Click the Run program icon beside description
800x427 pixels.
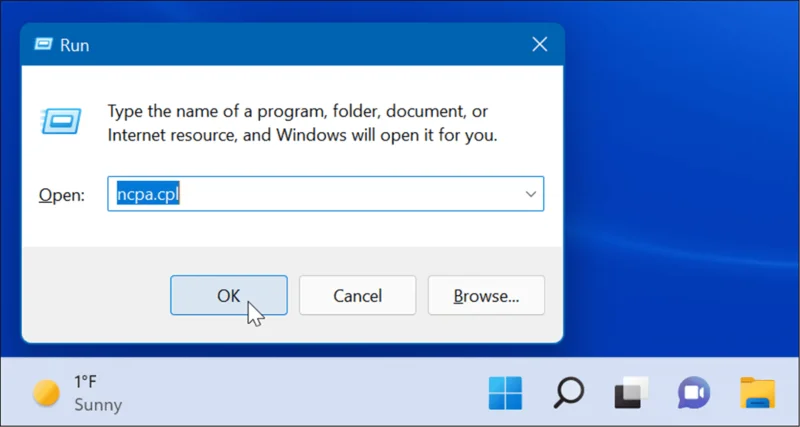61,121
